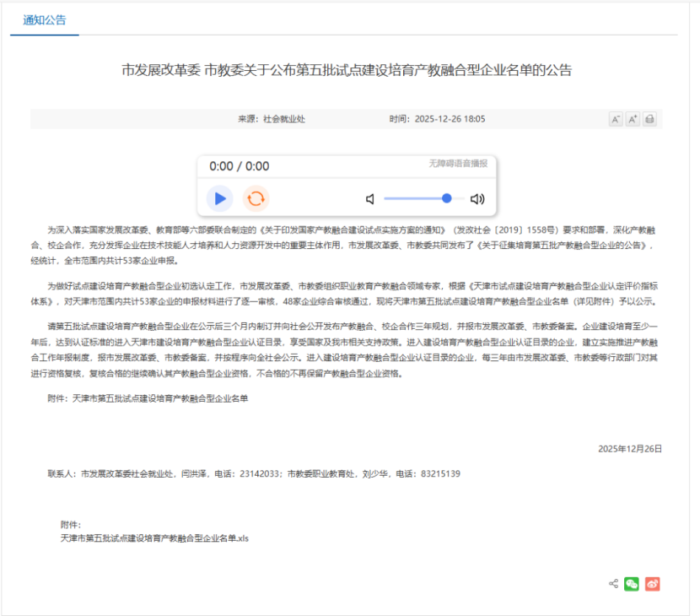Play the accessibility audio narration

point(219,198)
